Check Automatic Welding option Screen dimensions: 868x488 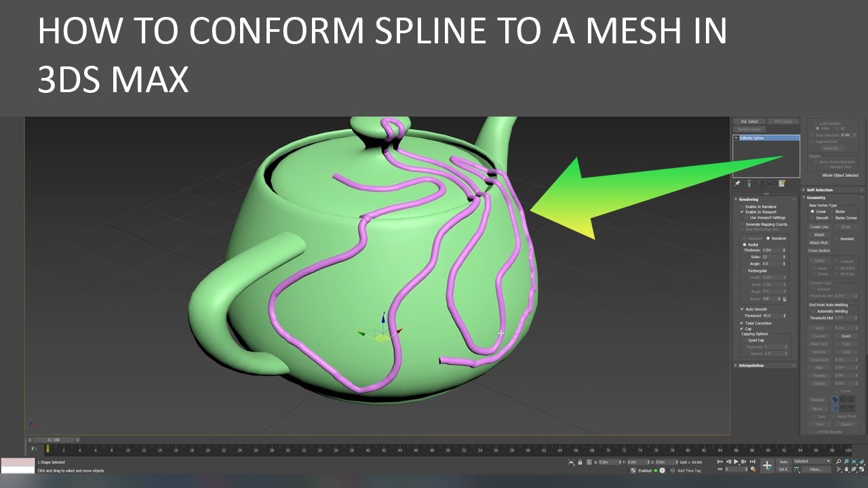point(812,311)
